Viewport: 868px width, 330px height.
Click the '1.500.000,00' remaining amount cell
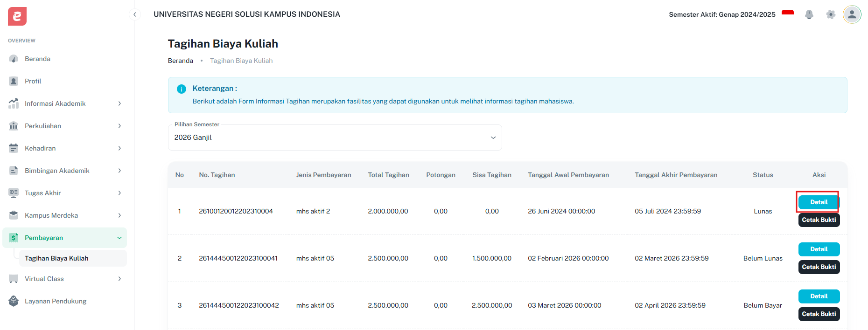click(x=492, y=258)
